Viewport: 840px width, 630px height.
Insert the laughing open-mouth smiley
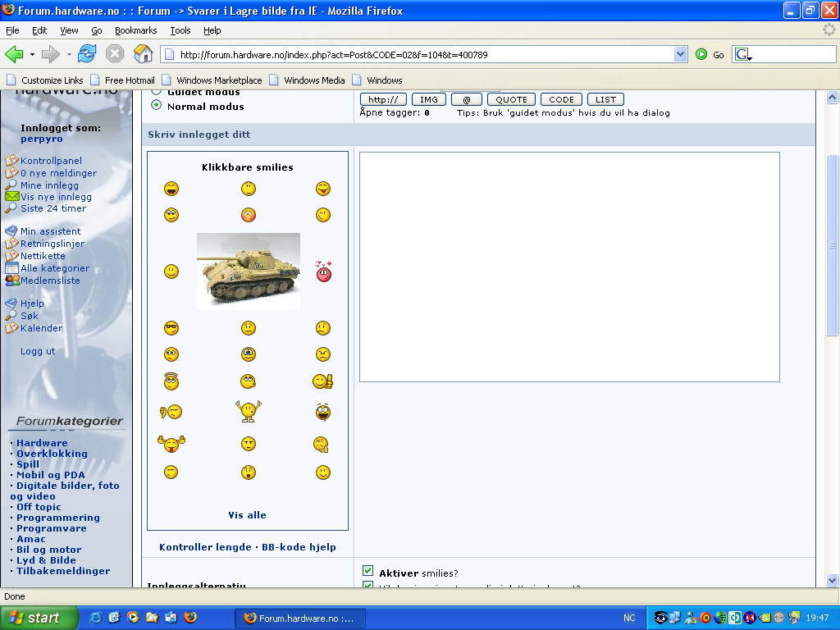[x=323, y=412]
